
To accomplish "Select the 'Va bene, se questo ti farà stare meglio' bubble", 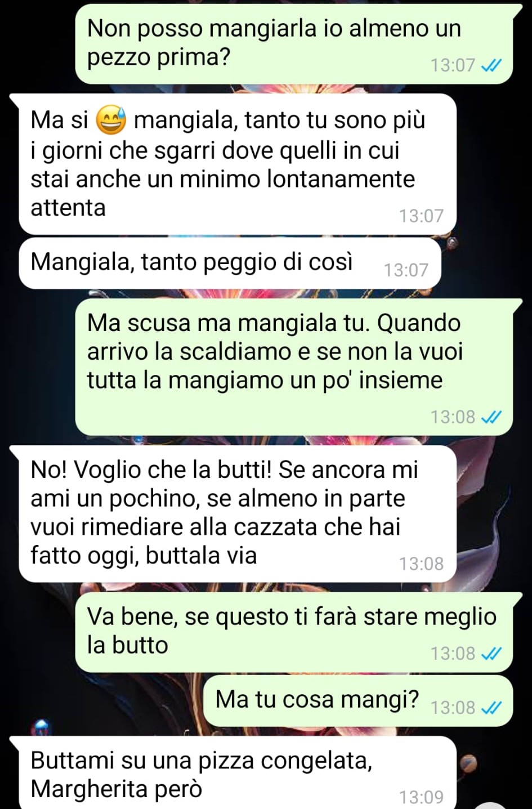I will [294, 632].
